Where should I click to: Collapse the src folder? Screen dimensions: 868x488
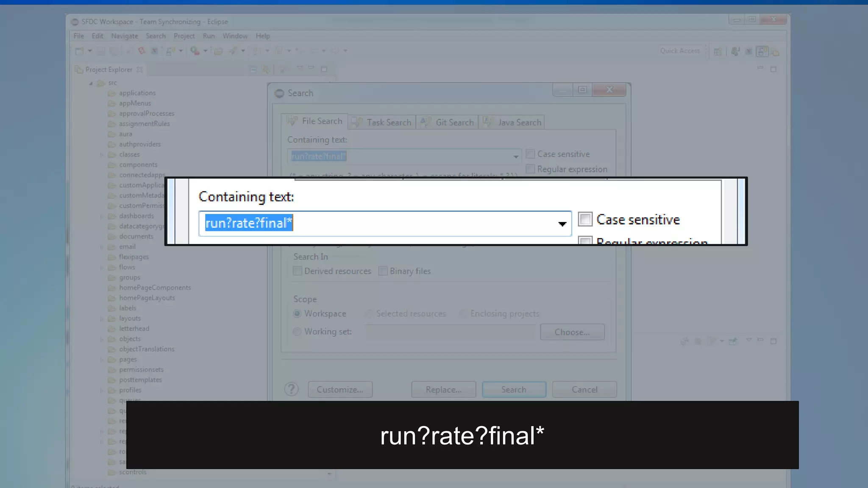click(x=91, y=83)
